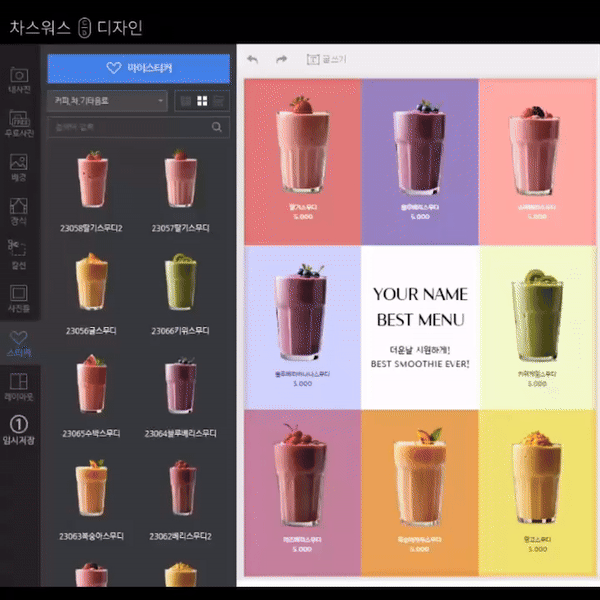Screen dimensions: 600x600
Task: Switch to large list view icon
Action: click(x=218, y=101)
